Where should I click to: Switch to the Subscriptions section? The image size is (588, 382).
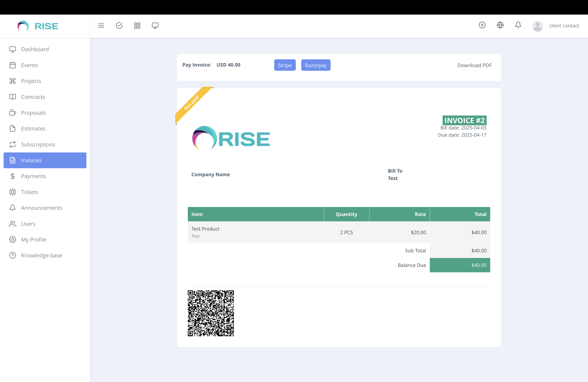(x=38, y=144)
